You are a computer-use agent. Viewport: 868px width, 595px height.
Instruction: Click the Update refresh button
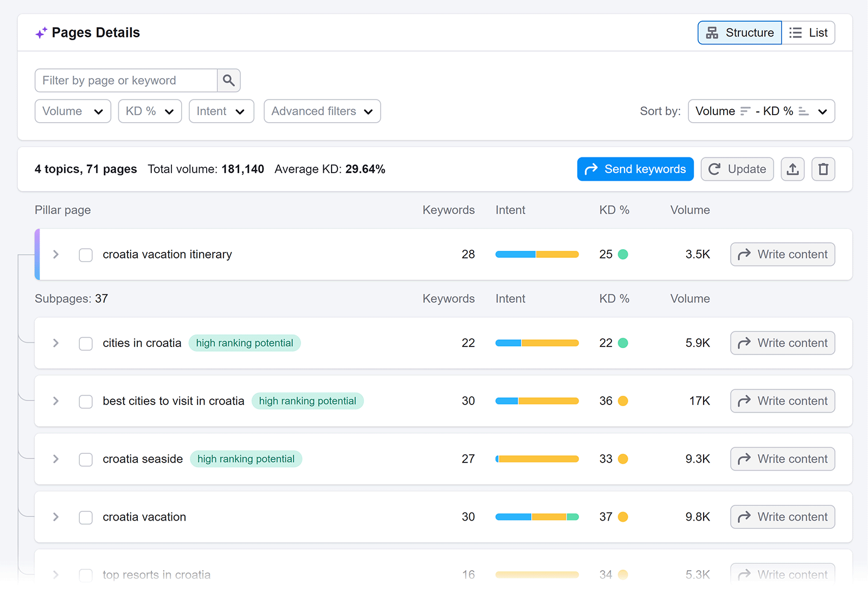tap(737, 169)
